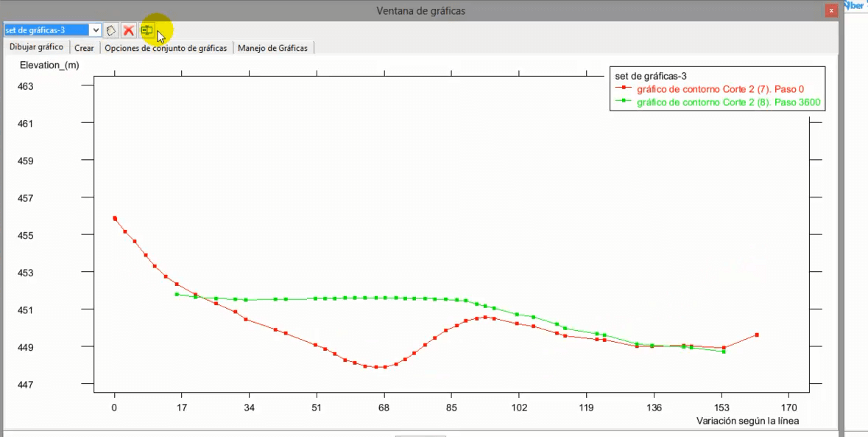The image size is (868, 437).
Task: Close the Ventana de gráficas window
Action: pyautogui.click(x=831, y=10)
